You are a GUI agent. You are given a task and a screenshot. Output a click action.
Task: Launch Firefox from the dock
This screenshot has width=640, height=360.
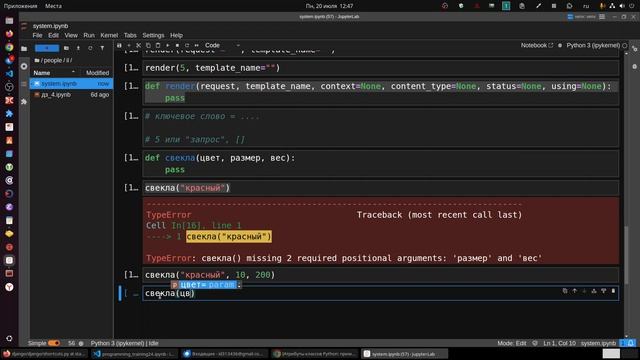pyautogui.click(x=9, y=34)
